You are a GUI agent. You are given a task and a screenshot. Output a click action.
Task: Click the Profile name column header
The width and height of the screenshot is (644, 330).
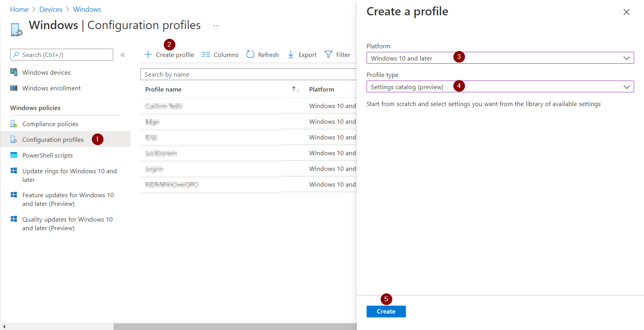click(x=163, y=90)
